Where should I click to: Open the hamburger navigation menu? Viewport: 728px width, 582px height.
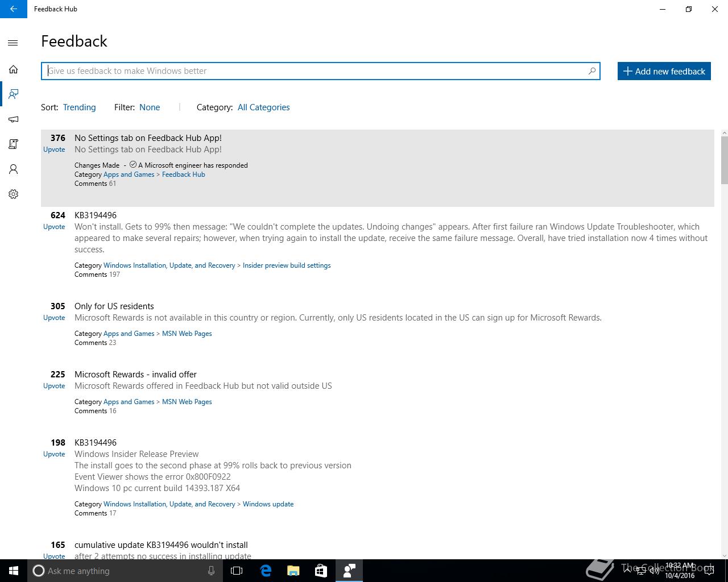click(13, 43)
